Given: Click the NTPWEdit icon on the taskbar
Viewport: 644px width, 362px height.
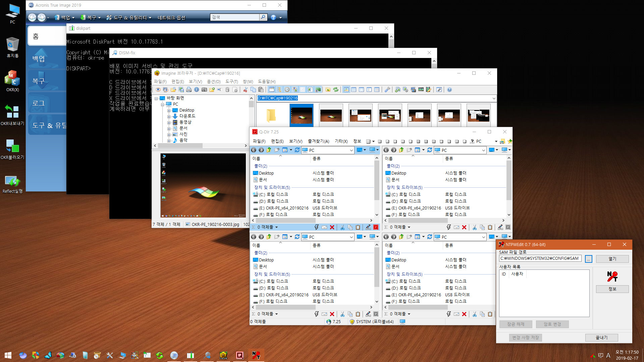Looking at the screenshot, I should 256,355.
